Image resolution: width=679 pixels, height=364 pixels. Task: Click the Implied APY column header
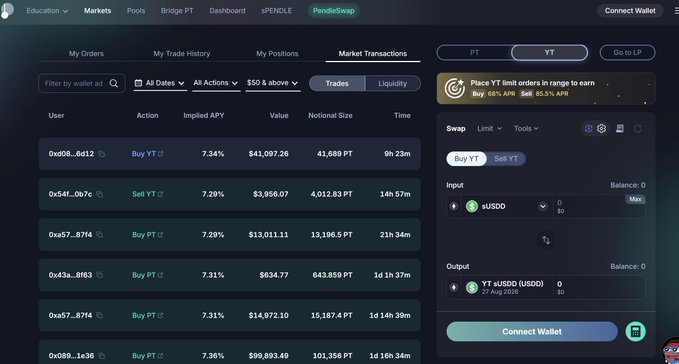204,116
